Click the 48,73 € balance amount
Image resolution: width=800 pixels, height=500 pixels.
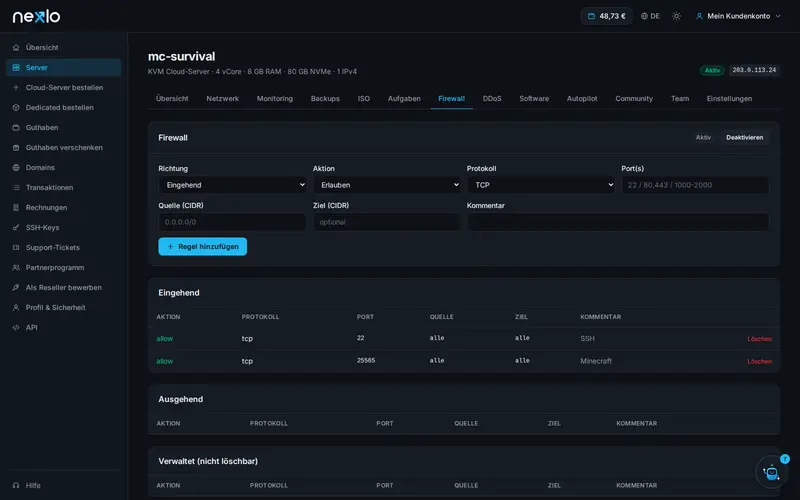coord(612,16)
